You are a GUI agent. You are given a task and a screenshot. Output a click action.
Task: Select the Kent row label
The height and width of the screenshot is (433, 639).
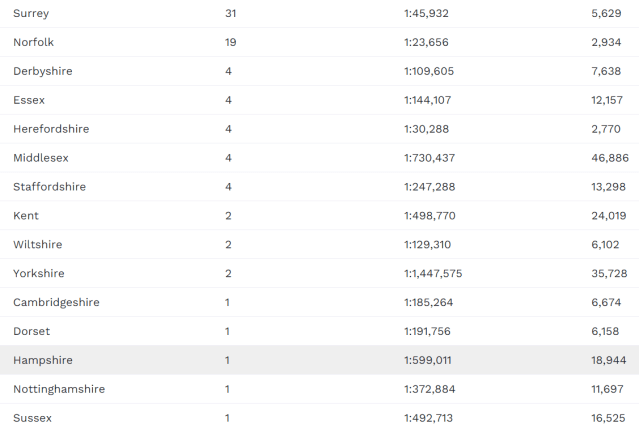[x=26, y=216]
